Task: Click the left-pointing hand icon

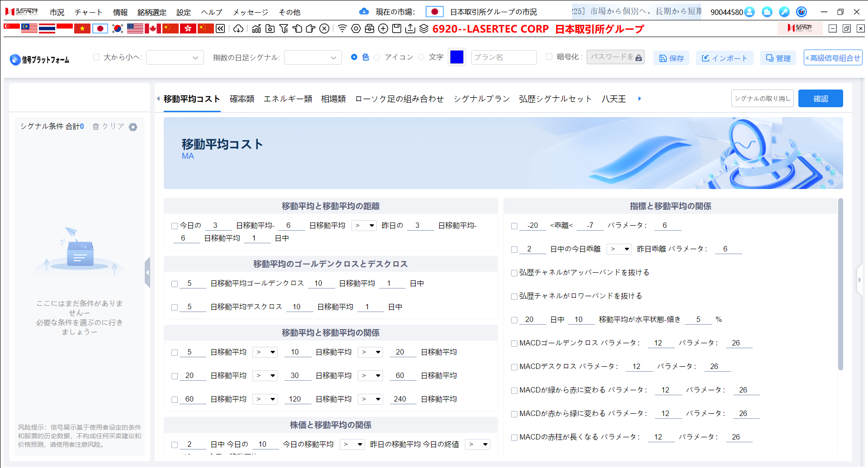Action: [x=297, y=29]
